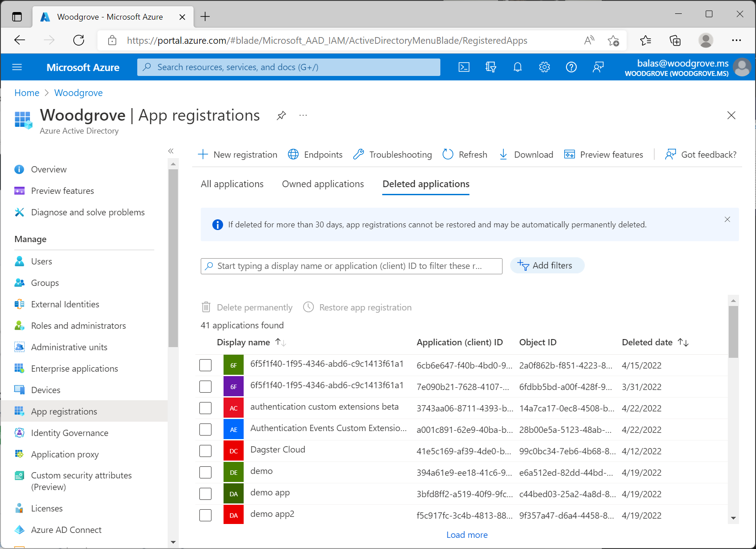Click the Add filters button
The height and width of the screenshot is (549, 756).
(547, 266)
